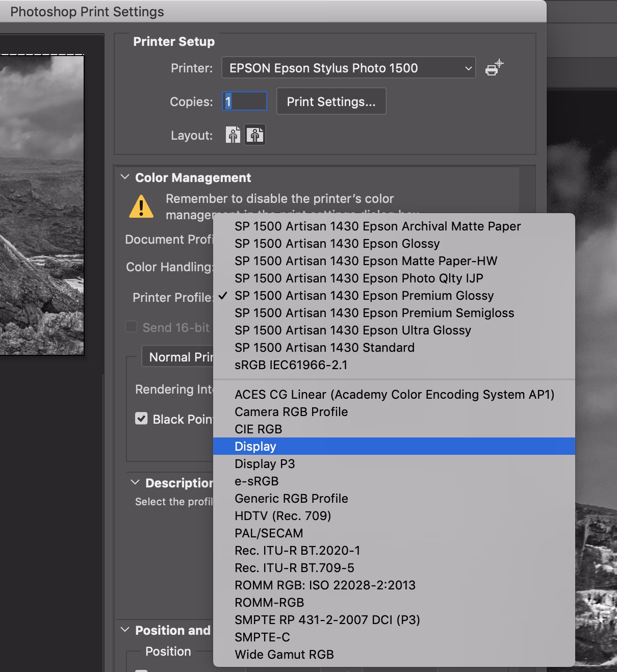Select the ACES CG Linear profile
The width and height of the screenshot is (617, 672).
(394, 394)
